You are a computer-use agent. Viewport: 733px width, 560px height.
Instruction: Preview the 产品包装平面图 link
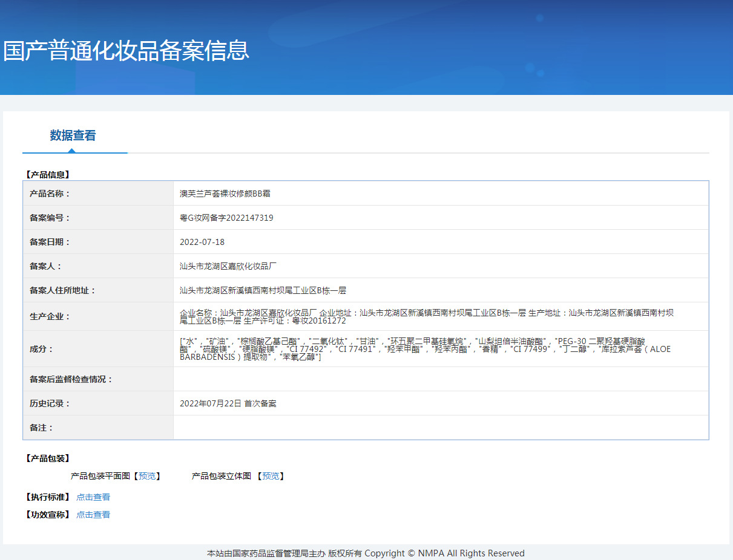147,477
